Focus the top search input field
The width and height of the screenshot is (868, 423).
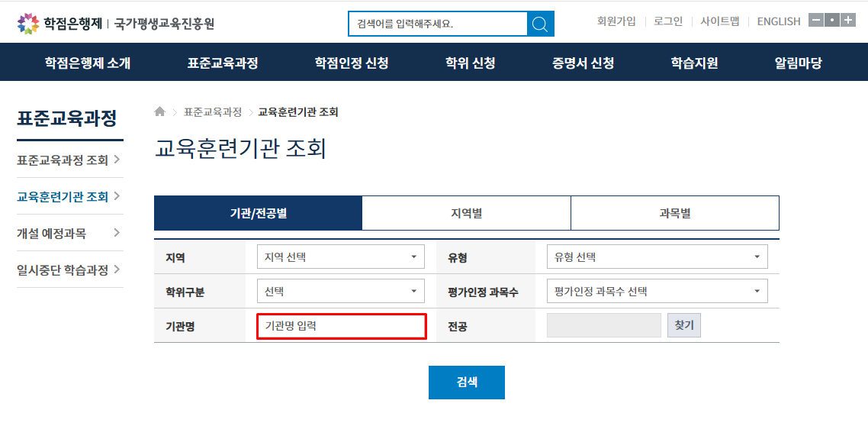coord(438,23)
